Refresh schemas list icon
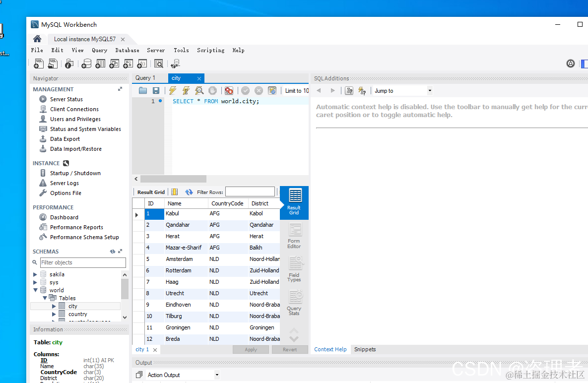The width and height of the screenshot is (588, 383). 113,252
